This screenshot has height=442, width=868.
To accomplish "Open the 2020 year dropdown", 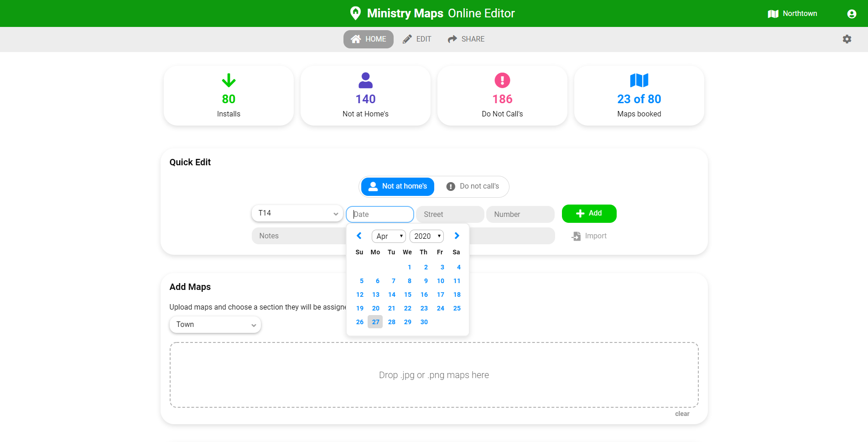I will click(x=426, y=236).
